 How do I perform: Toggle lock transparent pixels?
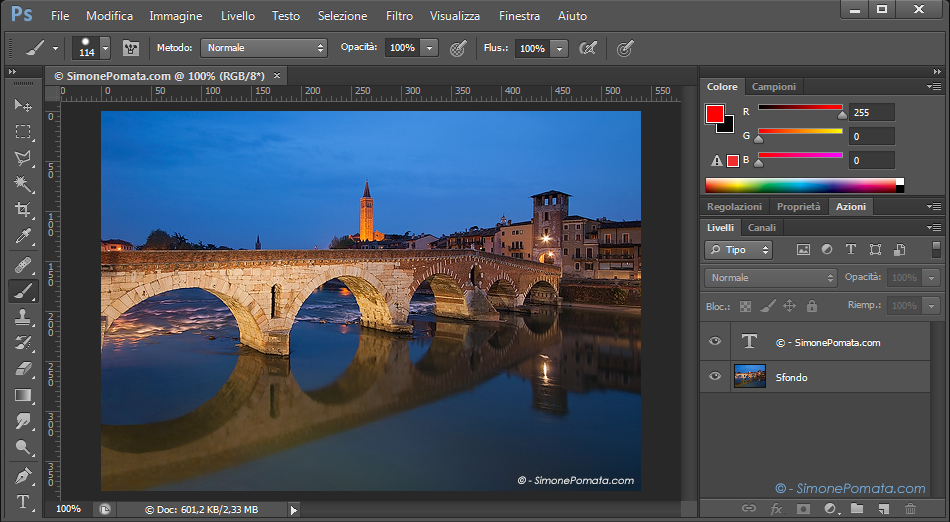tap(746, 306)
